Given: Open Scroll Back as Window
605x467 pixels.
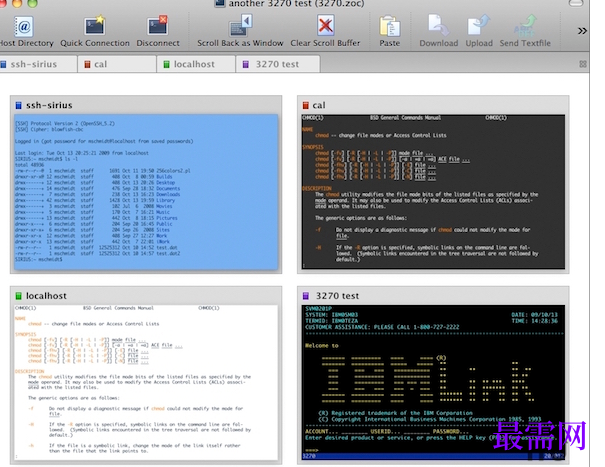Looking at the screenshot, I should (x=240, y=26).
